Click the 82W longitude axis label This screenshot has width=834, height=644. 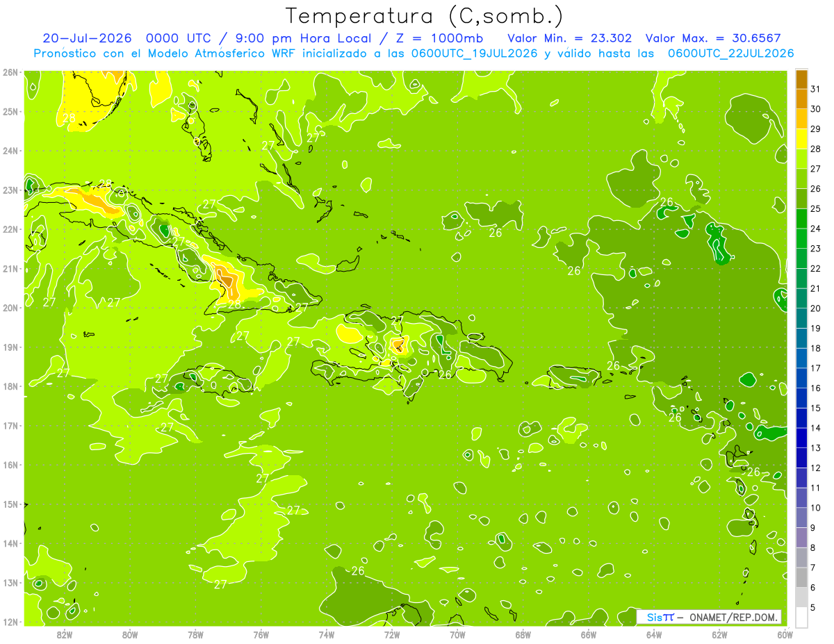(x=65, y=634)
